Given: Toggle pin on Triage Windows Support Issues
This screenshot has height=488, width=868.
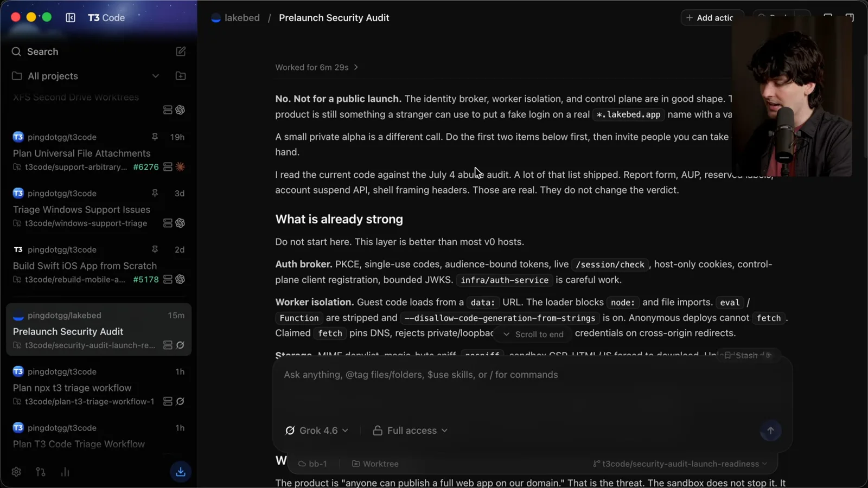Looking at the screenshot, I should pos(155,193).
